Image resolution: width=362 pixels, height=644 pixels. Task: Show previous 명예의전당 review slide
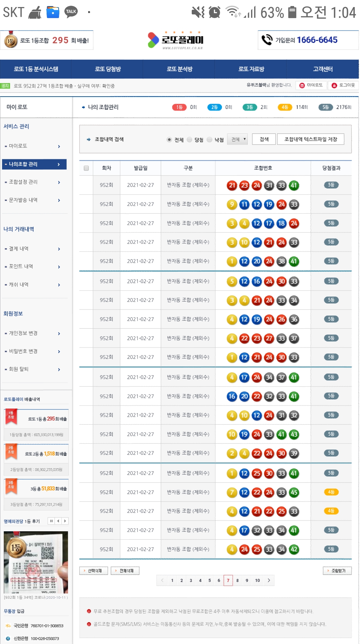[x=58, y=521]
